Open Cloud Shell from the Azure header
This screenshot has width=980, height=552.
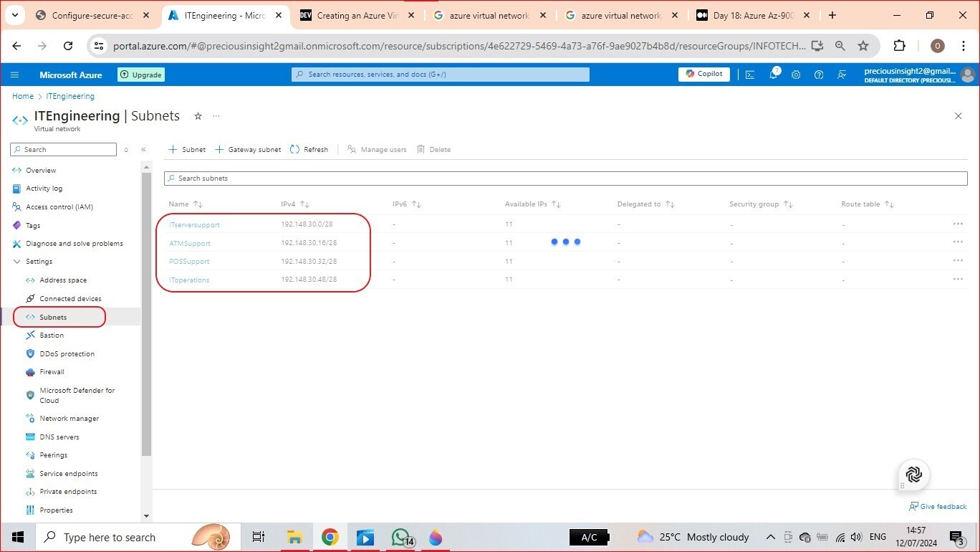[x=750, y=75]
